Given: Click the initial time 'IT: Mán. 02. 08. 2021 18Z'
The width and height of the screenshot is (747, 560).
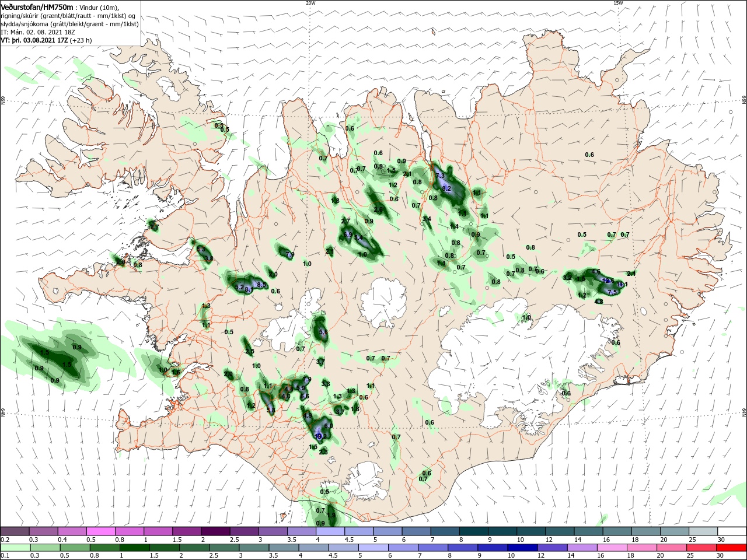Looking at the screenshot, I should click(38, 32).
